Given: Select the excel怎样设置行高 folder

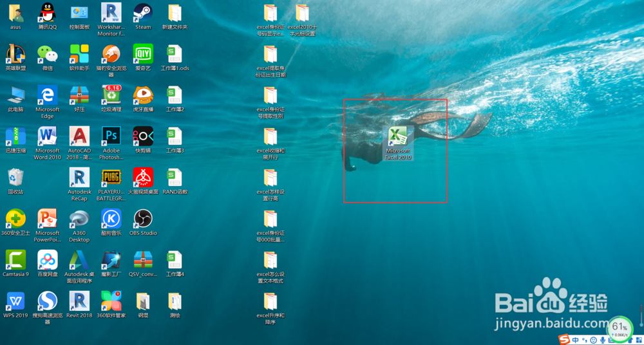Looking at the screenshot, I should click(270, 184).
